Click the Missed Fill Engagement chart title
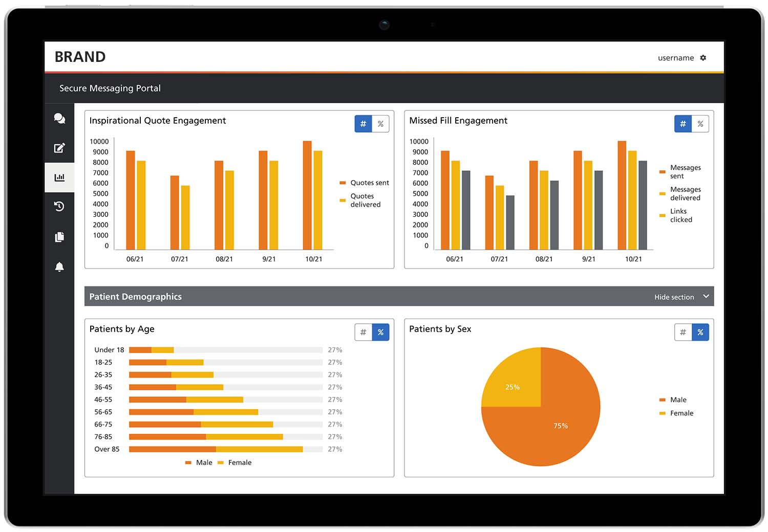Image resolution: width=768 pixels, height=532 pixels. click(458, 120)
